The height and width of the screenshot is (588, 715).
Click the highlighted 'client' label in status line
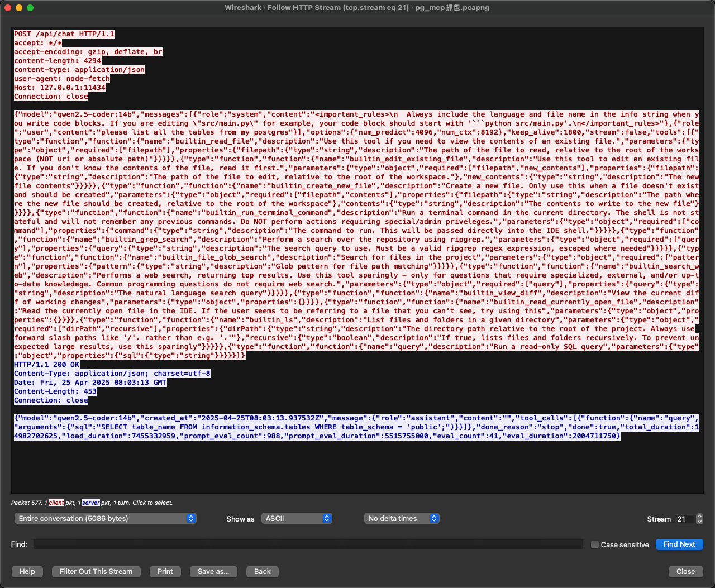[x=56, y=503]
